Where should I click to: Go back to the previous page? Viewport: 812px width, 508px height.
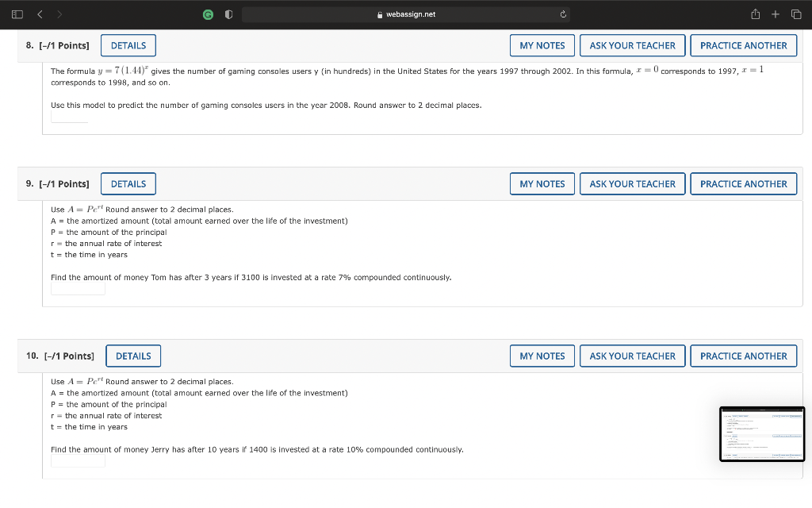pos(39,13)
